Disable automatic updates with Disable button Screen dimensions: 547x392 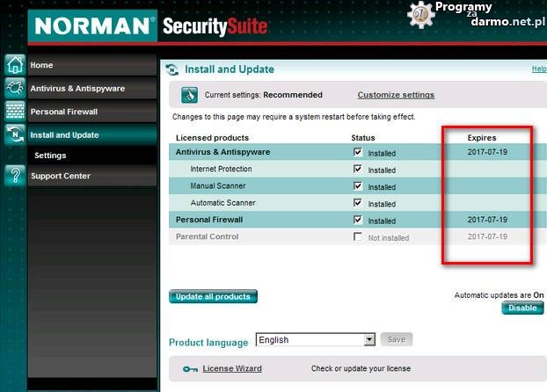[522, 309]
